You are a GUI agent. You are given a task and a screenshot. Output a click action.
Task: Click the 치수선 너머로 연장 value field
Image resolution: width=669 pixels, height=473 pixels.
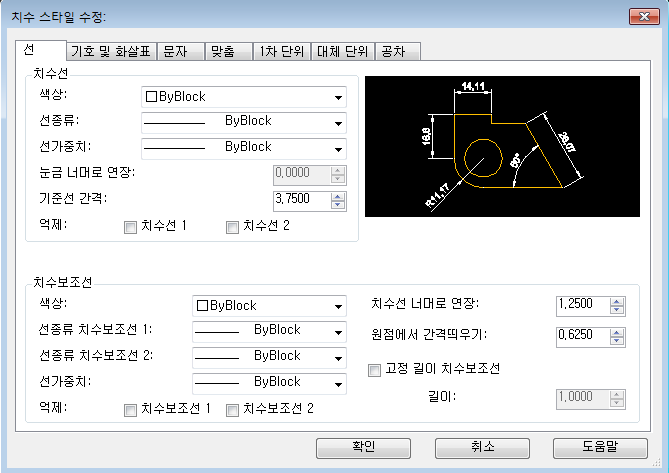click(583, 306)
